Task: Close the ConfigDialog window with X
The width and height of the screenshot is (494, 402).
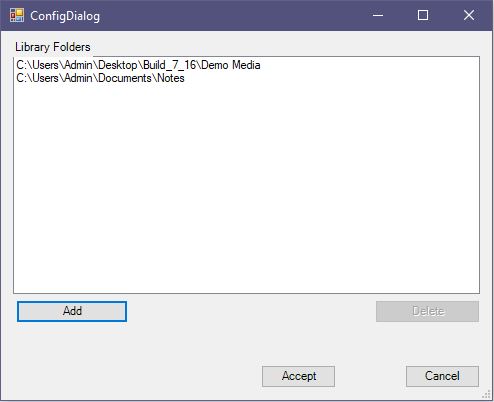Action: pyautogui.click(x=469, y=15)
